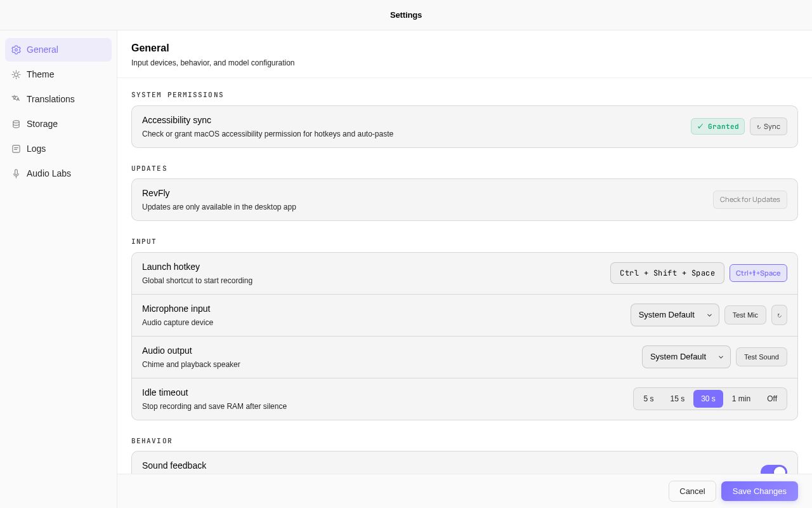Click the "Accessibility sync" row title
The image size is (812, 508).
point(176,120)
